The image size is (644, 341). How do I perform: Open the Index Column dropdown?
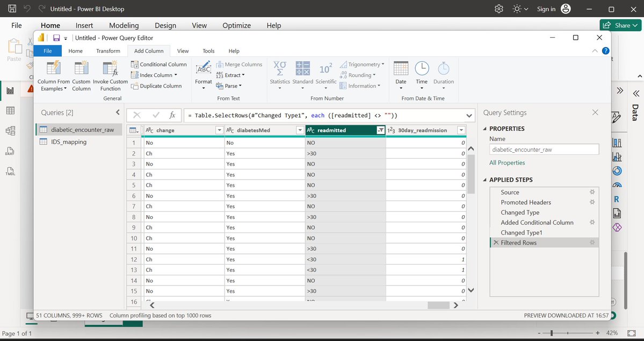154,75
